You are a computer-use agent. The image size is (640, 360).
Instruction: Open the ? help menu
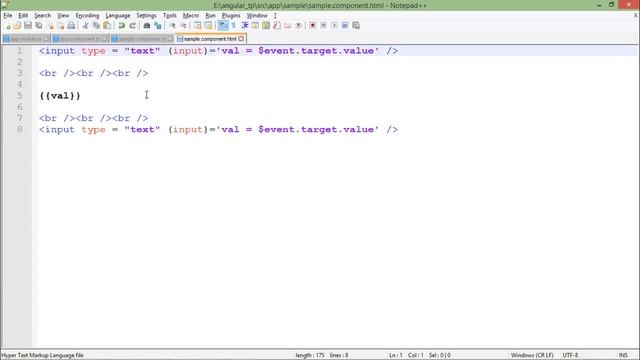pos(275,16)
